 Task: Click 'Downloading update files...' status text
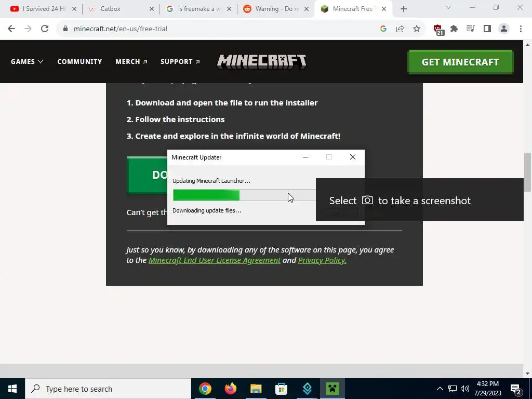pos(207,210)
